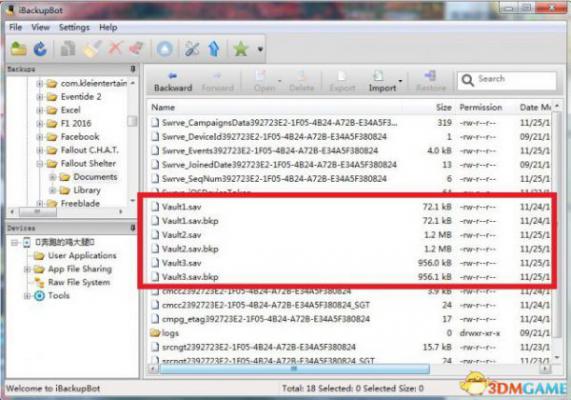The image size is (571, 400).
Task: Expand the App File Sharing node
Action: coord(27,269)
